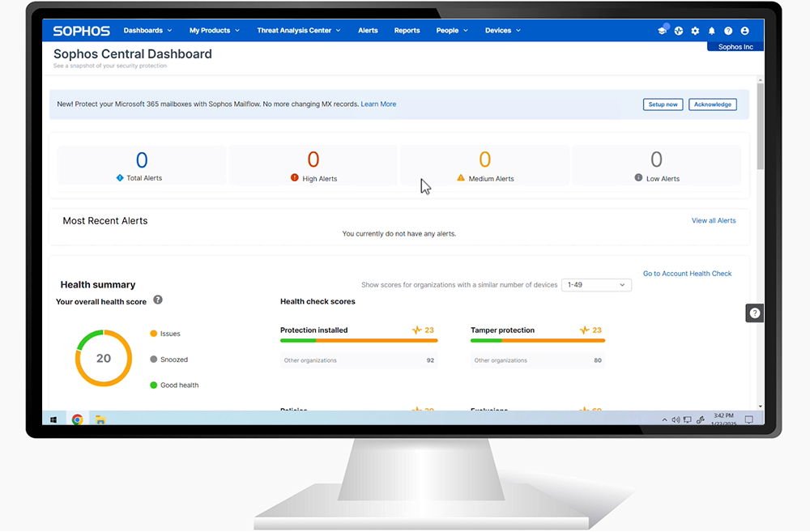This screenshot has height=532, width=810.
Task: Expand the Threat Analysis Center menu
Action: (298, 31)
